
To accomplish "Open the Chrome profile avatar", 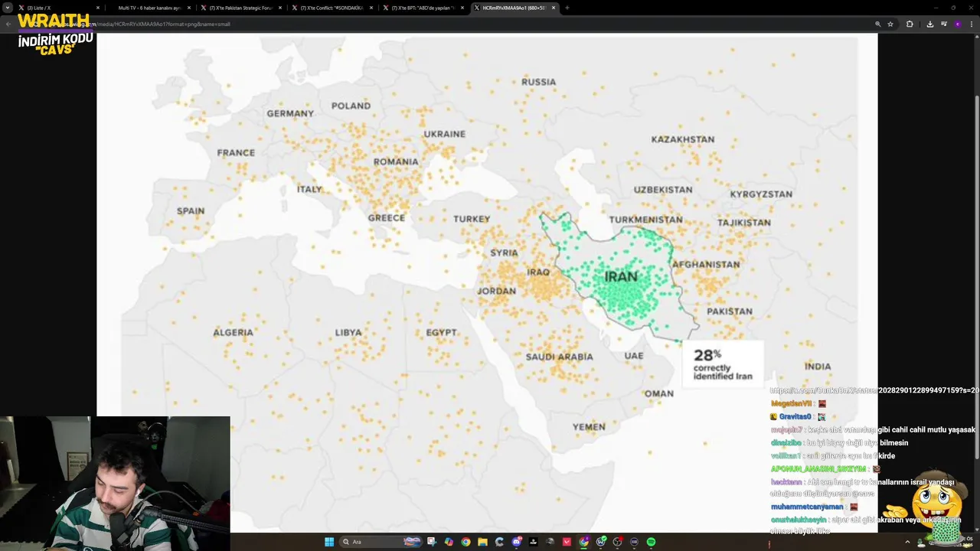I will tap(957, 24).
